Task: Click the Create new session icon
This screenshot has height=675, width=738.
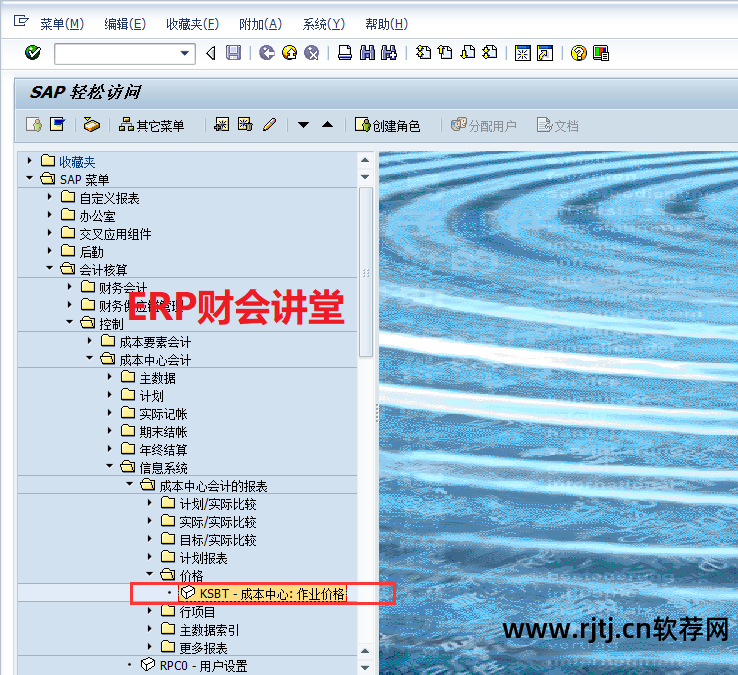Action: (522, 53)
